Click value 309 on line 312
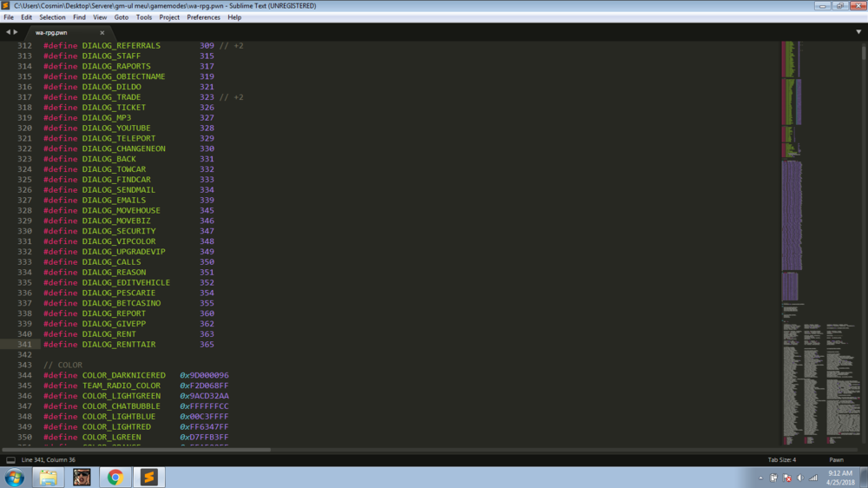This screenshot has height=488, width=868. point(207,46)
